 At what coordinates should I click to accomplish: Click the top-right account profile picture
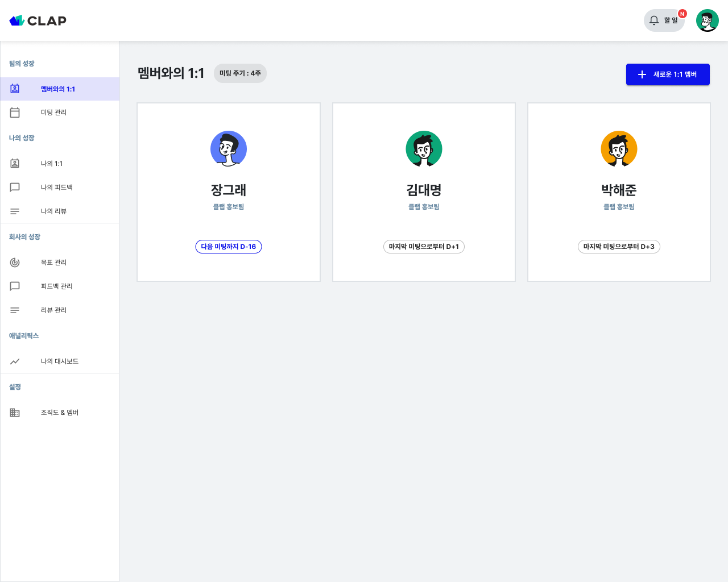(707, 20)
